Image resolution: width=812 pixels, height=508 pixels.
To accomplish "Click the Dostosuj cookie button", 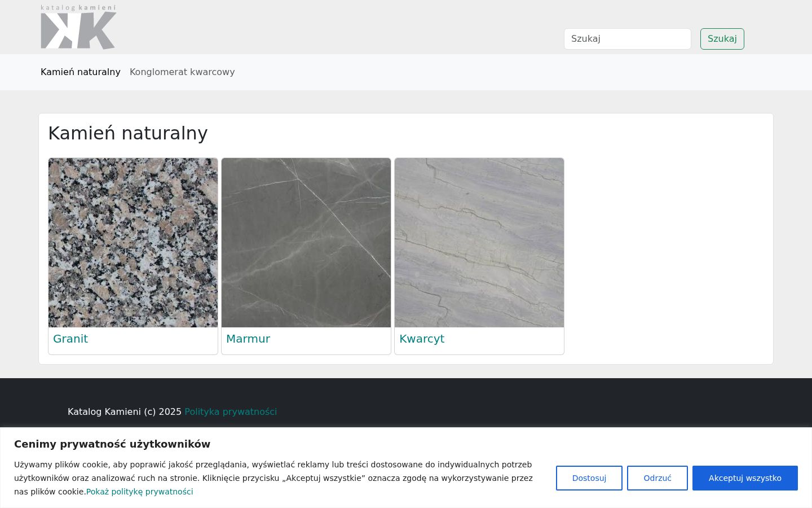I will pos(589,478).
